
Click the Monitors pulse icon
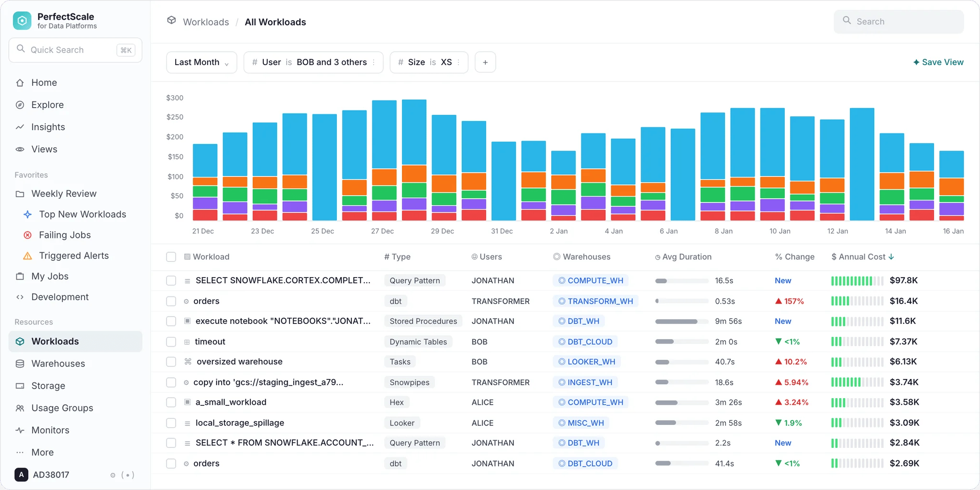[x=20, y=430]
